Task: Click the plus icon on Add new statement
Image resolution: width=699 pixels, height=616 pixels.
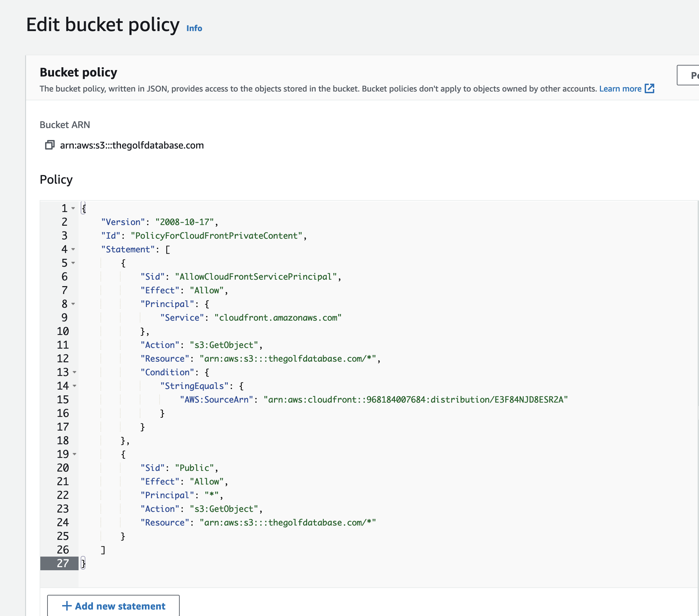Action: (x=67, y=606)
